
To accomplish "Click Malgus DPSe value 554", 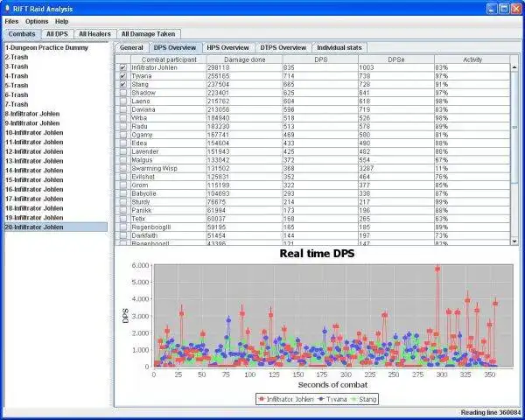I will click(364, 160).
